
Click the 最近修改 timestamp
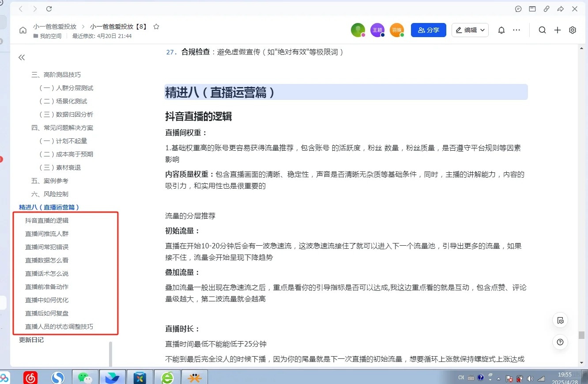tap(102, 36)
